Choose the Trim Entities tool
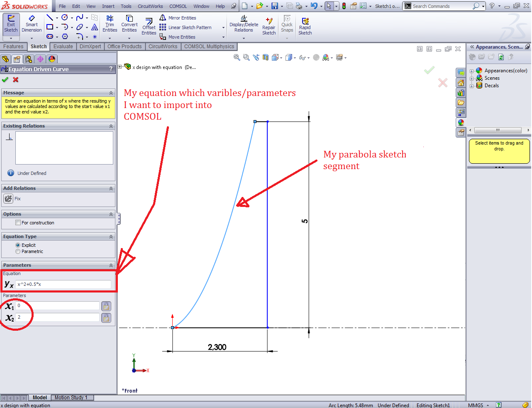Screen dimensions: 532x408 tap(110, 24)
